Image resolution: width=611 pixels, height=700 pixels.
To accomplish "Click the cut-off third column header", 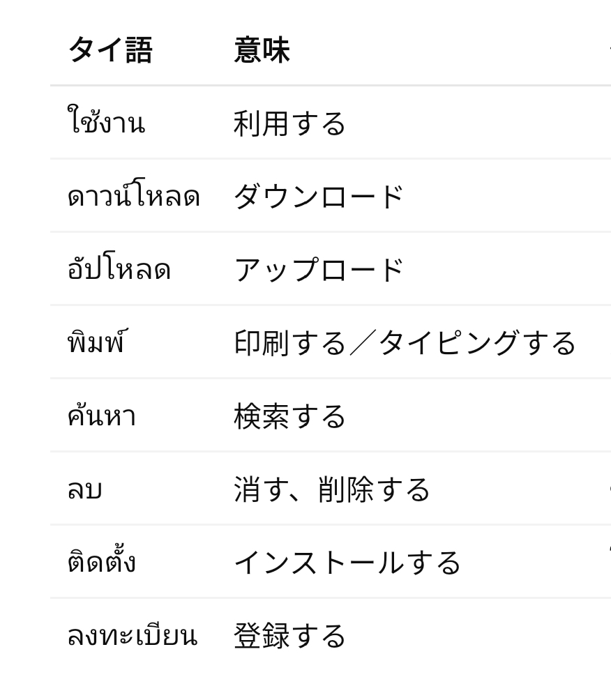I will tap(609, 50).
